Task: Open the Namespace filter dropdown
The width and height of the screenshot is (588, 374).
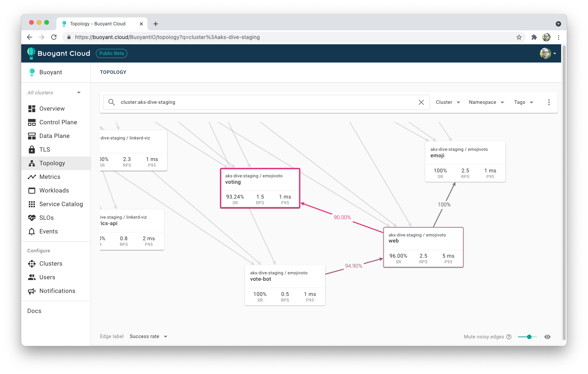Action: click(x=486, y=102)
